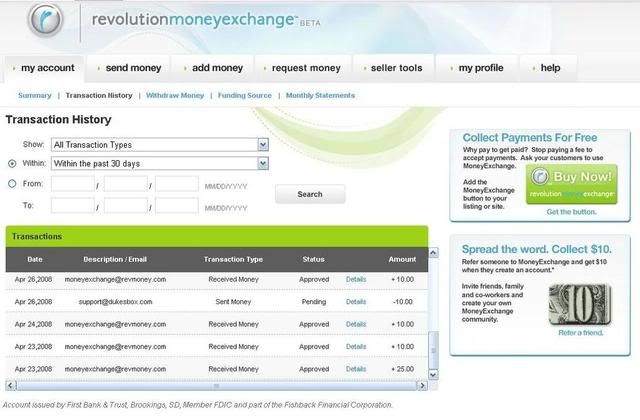Select the From date range radio button
Image resolution: width=640 pixels, height=420 pixels.
coord(12,184)
